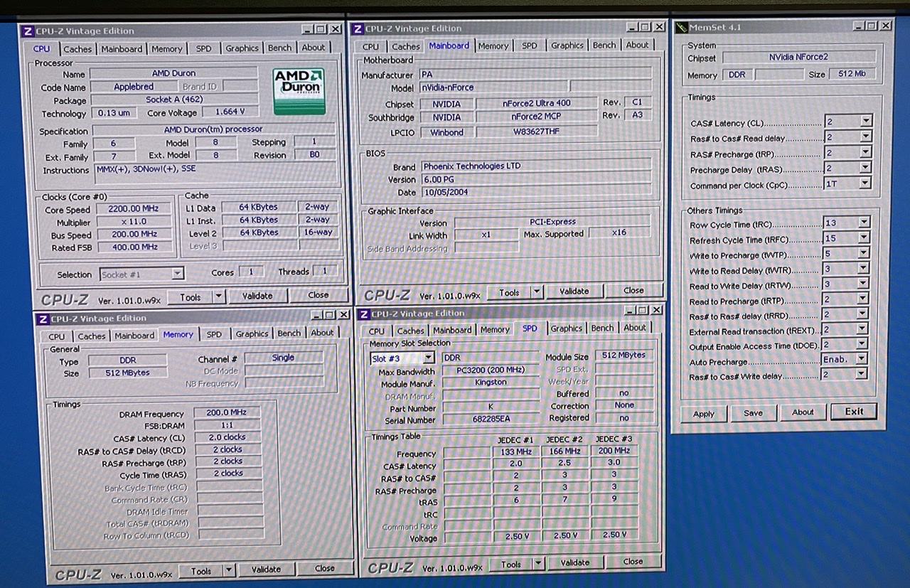Open the CAS# Latency (CL) dropdown in MemSet
The image size is (910, 588).
[x=865, y=122]
